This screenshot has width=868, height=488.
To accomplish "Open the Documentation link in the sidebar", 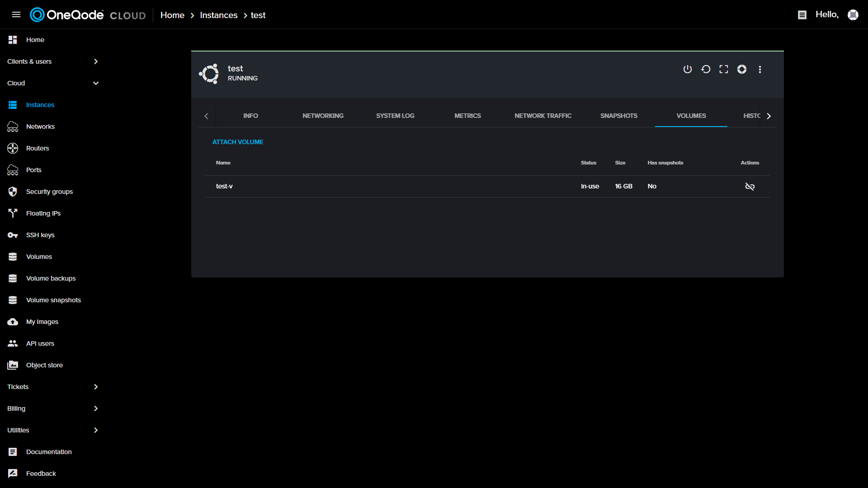I will click(49, 451).
